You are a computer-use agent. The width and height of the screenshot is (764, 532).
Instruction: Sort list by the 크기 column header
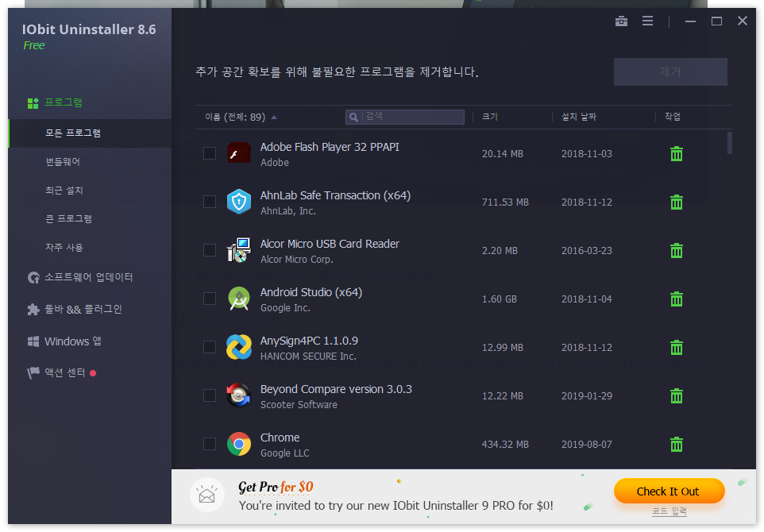490,117
